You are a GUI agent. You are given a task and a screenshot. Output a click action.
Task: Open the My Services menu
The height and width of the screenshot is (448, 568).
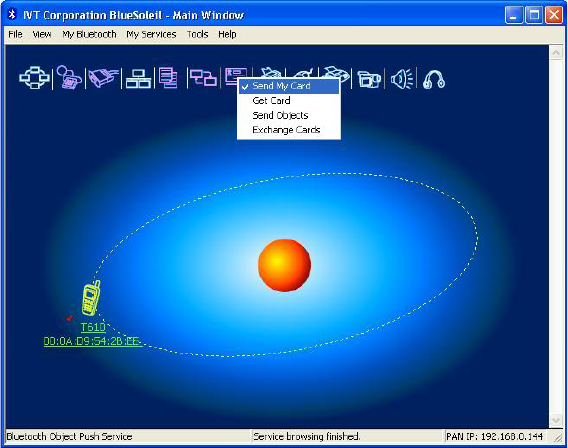tap(151, 34)
